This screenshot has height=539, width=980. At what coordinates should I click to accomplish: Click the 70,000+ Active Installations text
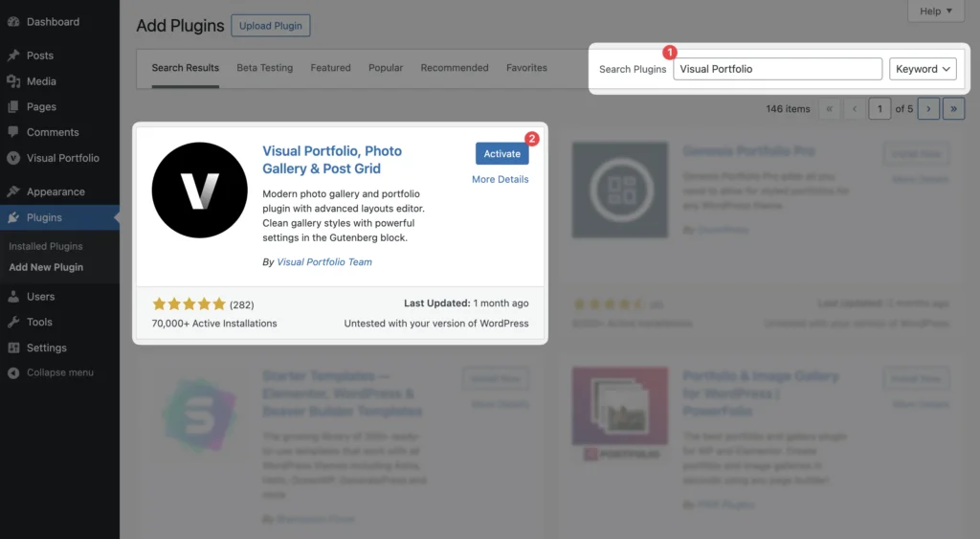[x=214, y=324]
